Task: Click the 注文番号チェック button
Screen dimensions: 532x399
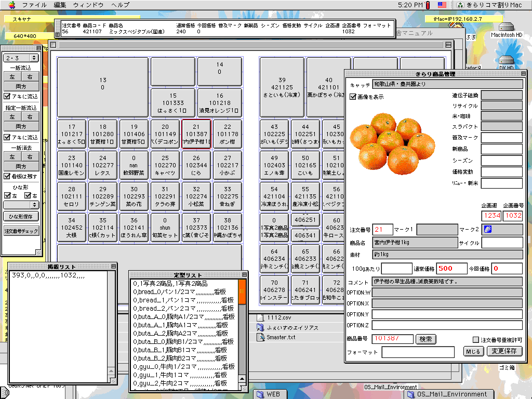Action: tap(21, 231)
